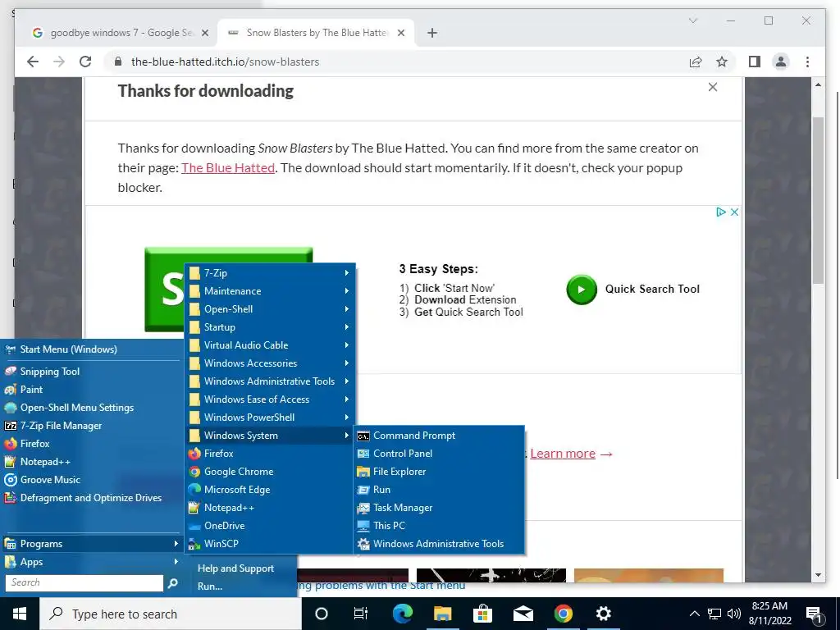The image size is (840, 630).
Task: Share this page via the share icon
Action: 696,62
